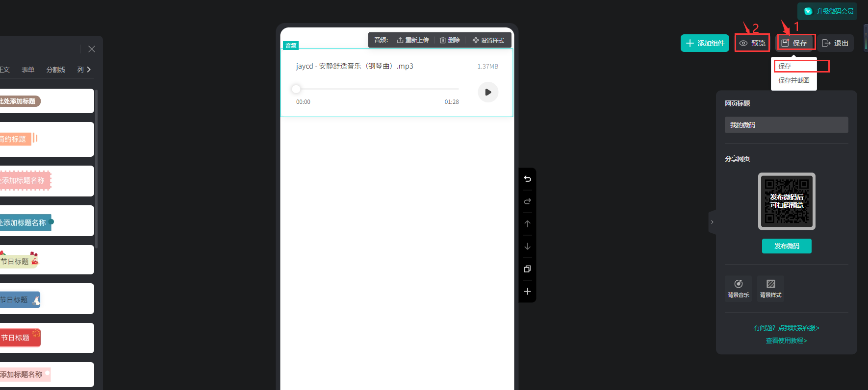Screen dimensions: 868x390
Task: Click the undo arrow icon
Action: 527,179
